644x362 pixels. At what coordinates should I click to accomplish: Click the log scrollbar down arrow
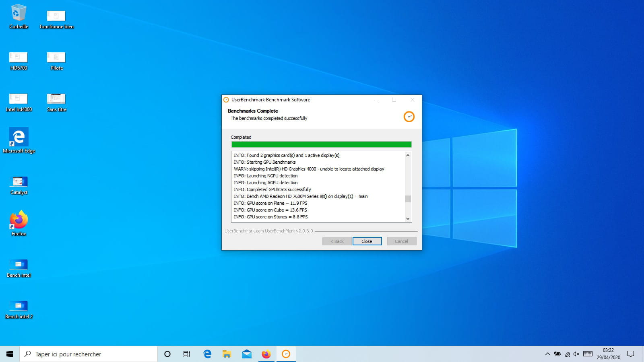[x=408, y=218]
